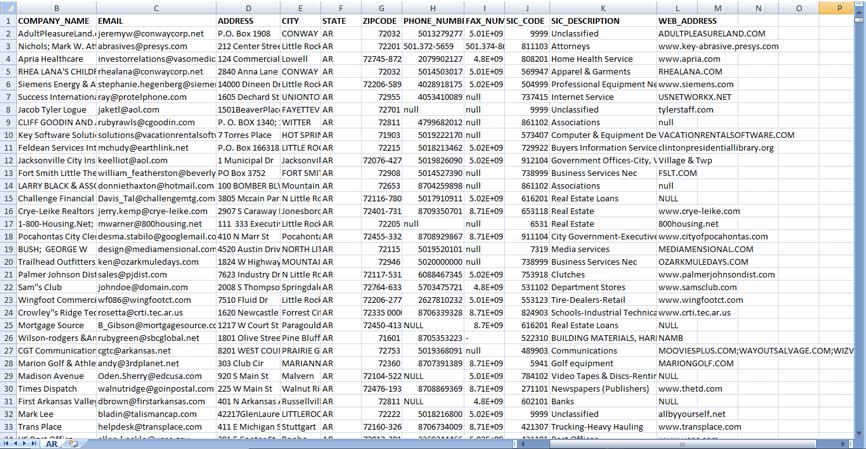
Task: Click the horizontal scrollbar left arrow
Action: (x=523, y=443)
